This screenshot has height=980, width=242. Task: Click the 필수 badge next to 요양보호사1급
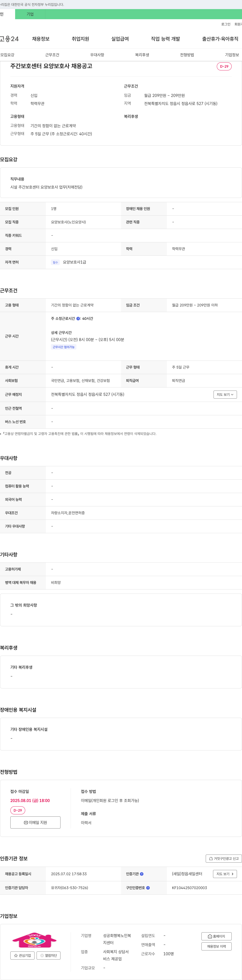[55, 262]
